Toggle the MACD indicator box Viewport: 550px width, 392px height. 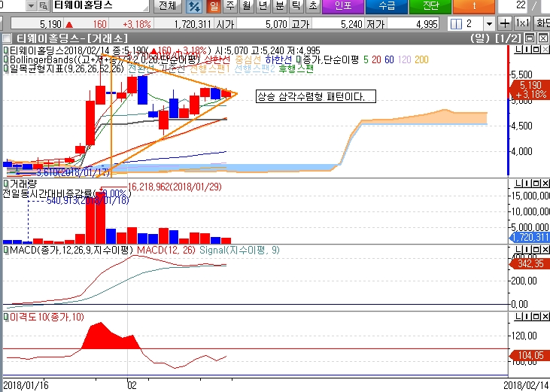click(5, 250)
